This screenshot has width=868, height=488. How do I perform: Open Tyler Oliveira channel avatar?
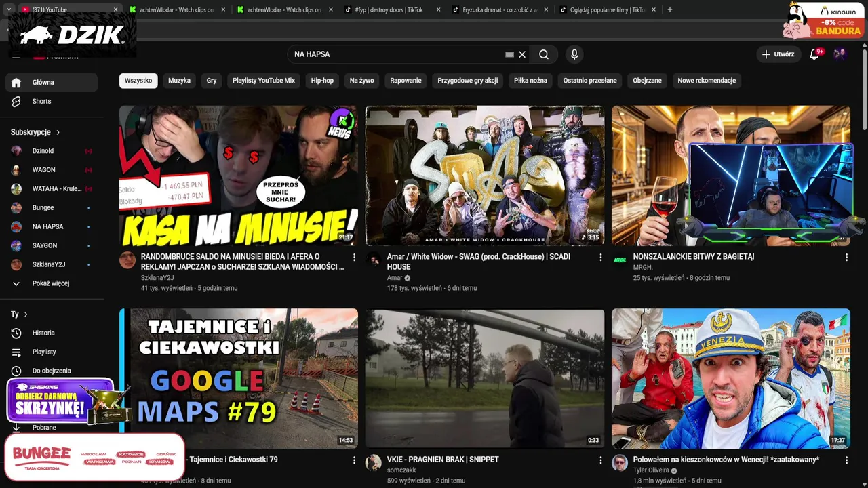pyautogui.click(x=620, y=463)
